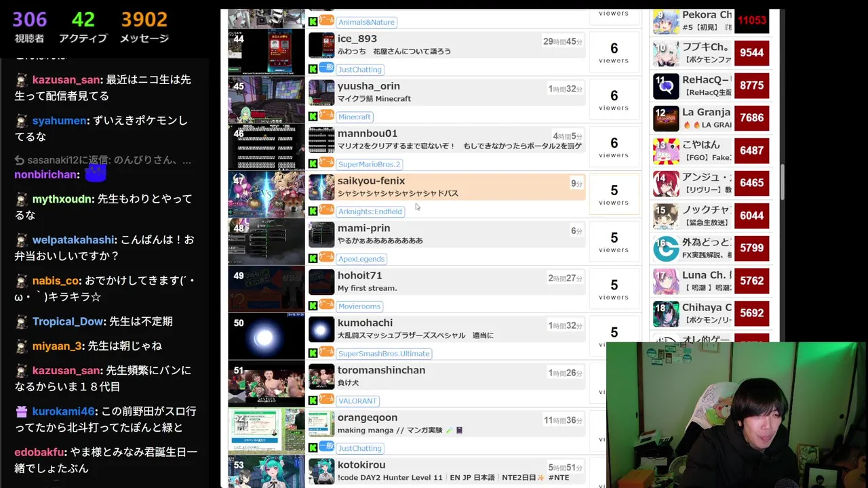The height and width of the screenshot is (488, 868).
Task: Open the VALORANT category tag
Action: click(x=358, y=401)
